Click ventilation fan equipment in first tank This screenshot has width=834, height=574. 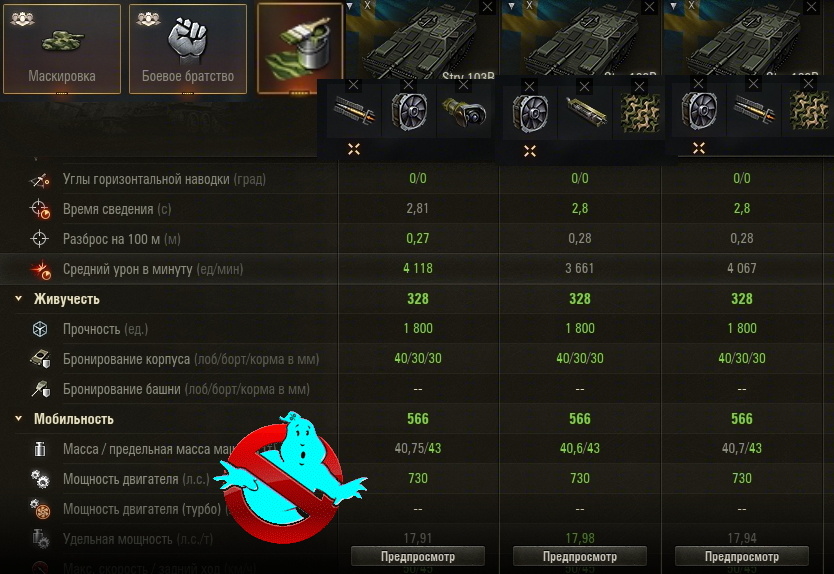coord(409,112)
